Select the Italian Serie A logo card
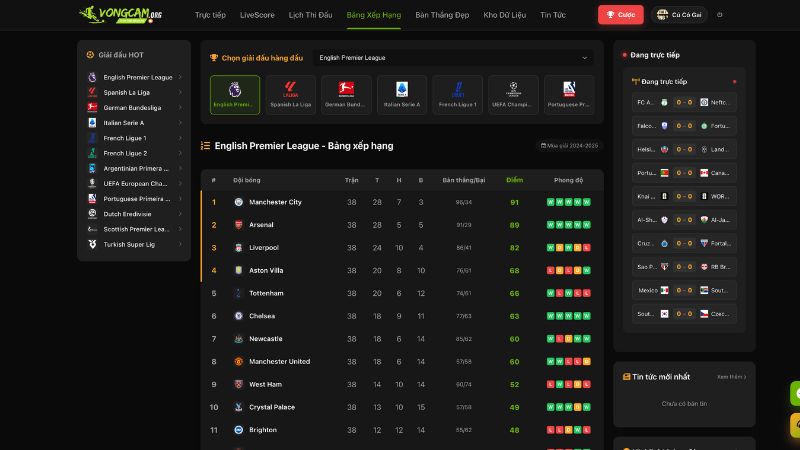800x450 pixels. [402, 95]
